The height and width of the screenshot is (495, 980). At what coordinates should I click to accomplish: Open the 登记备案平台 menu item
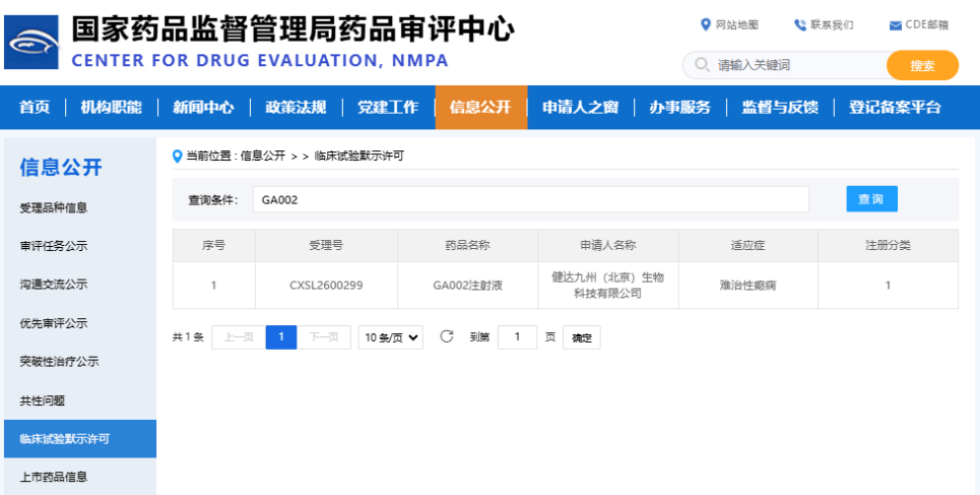click(x=895, y=108)
